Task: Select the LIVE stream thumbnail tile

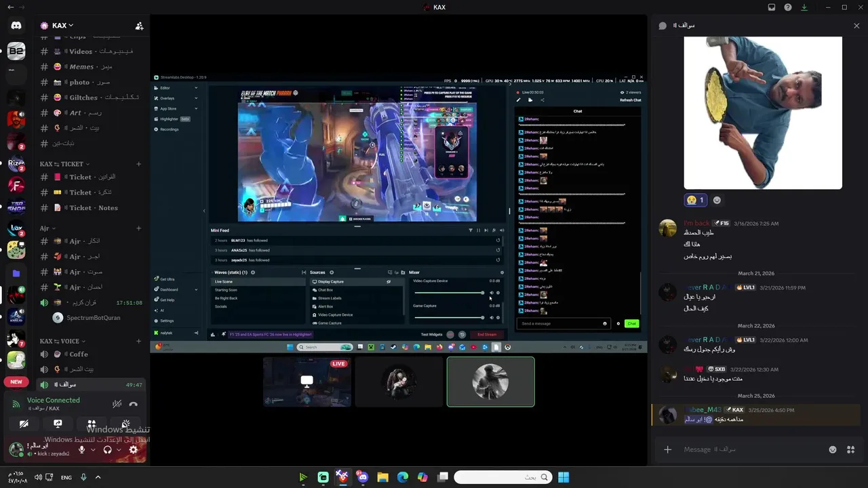Action: (307, 382)
